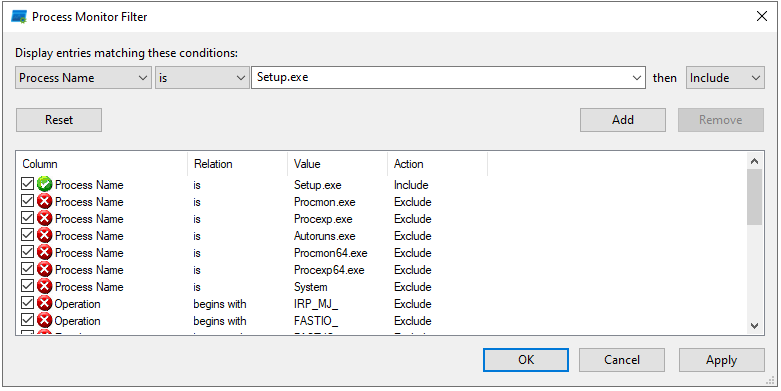This screenshot has height=391, width=781.
Task: Click the Cancel button
Action: [x=622, y=360]
